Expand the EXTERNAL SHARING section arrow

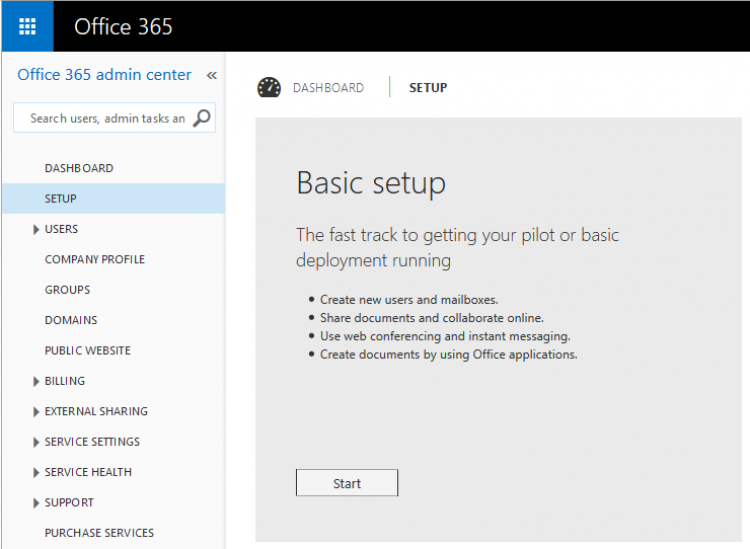click(36, 412)
